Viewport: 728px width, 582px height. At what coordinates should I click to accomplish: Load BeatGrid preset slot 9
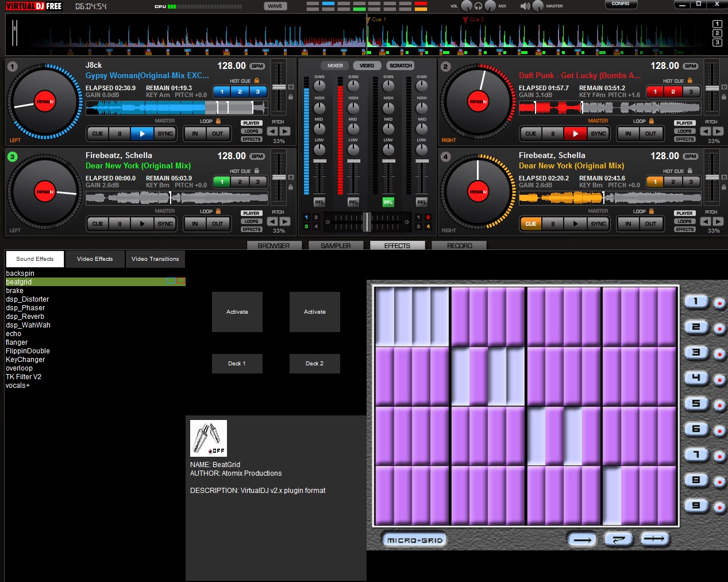pos(696,506)
